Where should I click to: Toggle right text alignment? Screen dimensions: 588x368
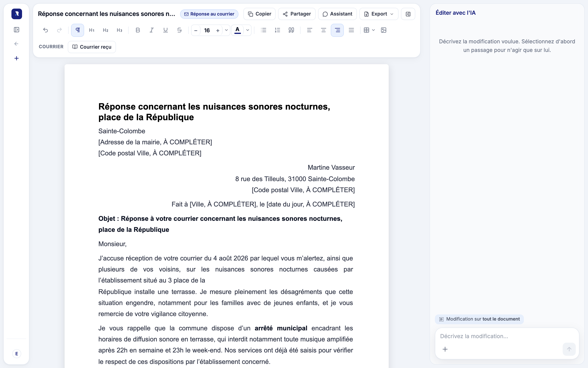(337, 30)
